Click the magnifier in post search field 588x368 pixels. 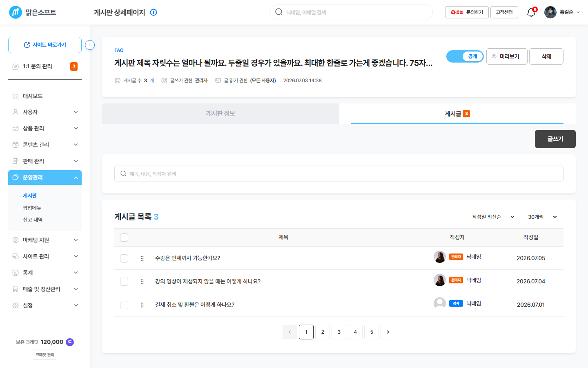[123, 174]
